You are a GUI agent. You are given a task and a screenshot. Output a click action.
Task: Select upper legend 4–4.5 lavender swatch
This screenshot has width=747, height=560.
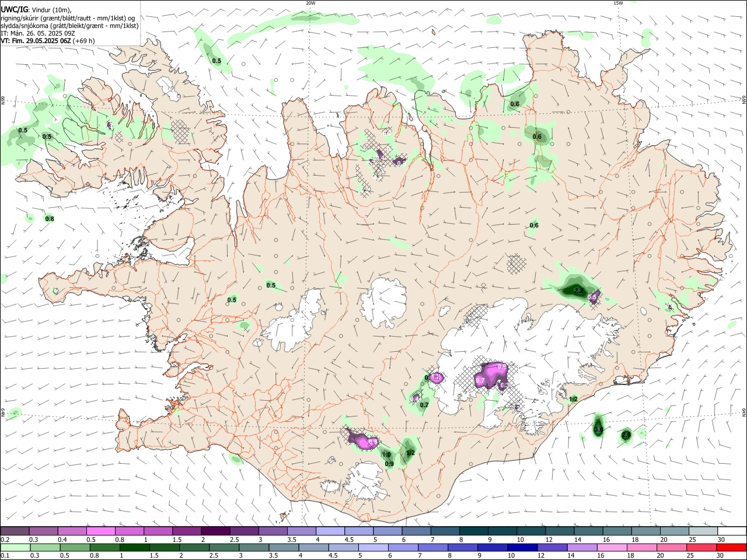point(330,531)
